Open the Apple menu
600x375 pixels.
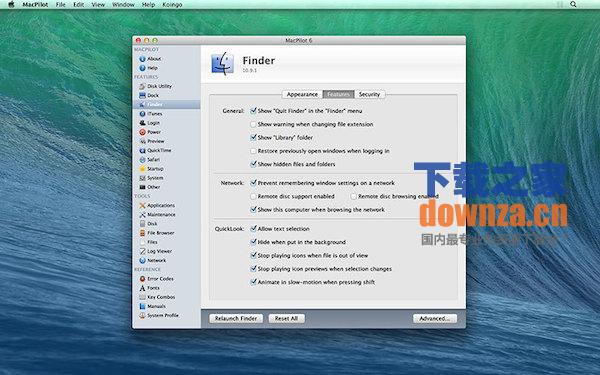click(x=11, y=5)
